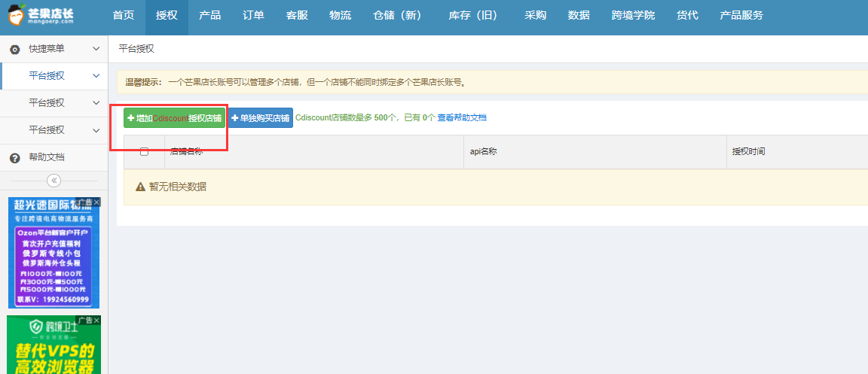Open the 产品 menu
868x374 pixels.
(x=209, y=16)
